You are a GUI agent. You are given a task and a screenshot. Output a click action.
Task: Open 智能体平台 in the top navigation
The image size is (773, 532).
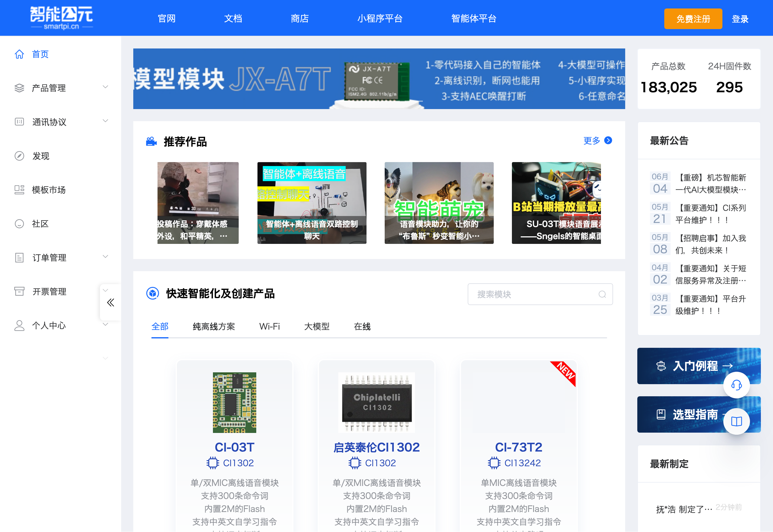(474, 19)
